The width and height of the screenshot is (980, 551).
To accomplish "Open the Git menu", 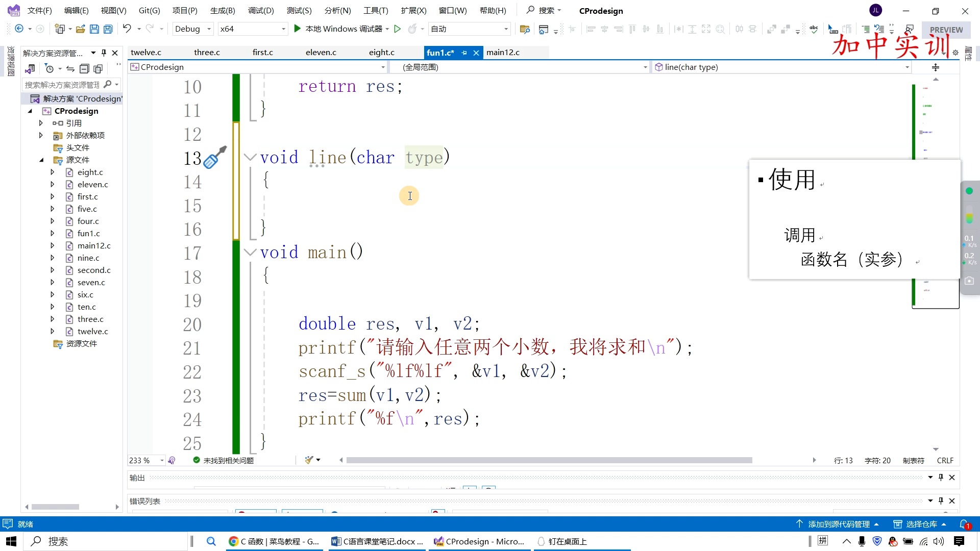I will pyautogui.click(x=150, y=10).
